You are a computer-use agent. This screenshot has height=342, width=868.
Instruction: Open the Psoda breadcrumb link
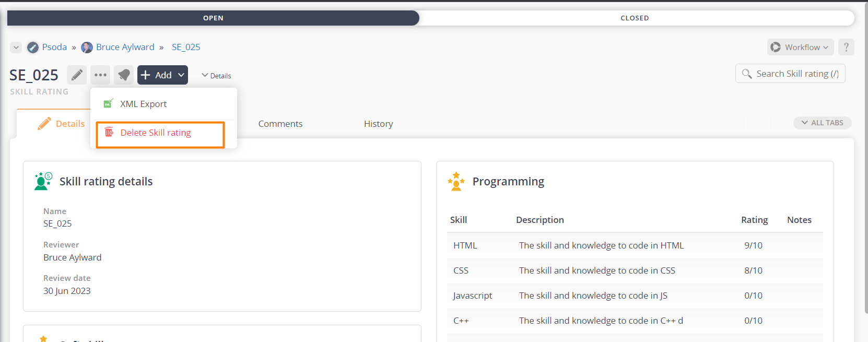pos(54,47)
